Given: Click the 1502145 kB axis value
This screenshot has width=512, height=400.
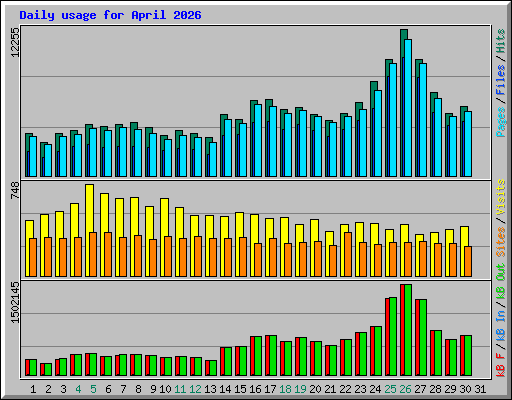Looking at the screenshot, I should (15, 303).
